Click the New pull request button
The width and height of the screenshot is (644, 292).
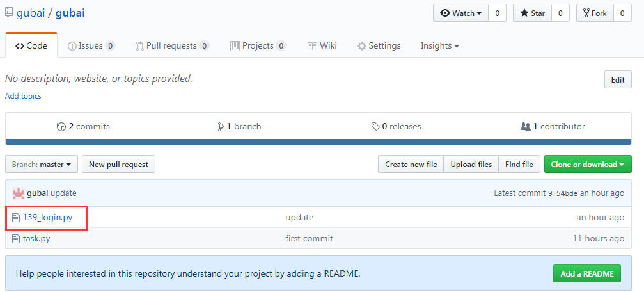pos(118,164)
